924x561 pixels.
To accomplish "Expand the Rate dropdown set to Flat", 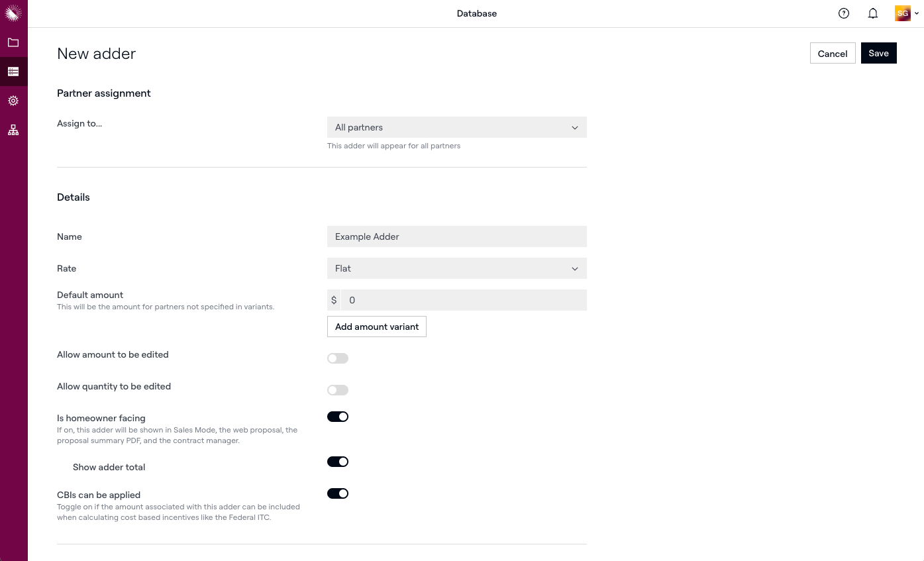I will tap(457, 268).
